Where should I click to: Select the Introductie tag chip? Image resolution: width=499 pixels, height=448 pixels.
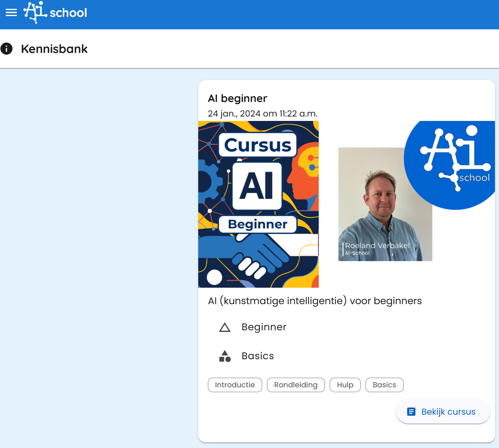tap(235, 385)
